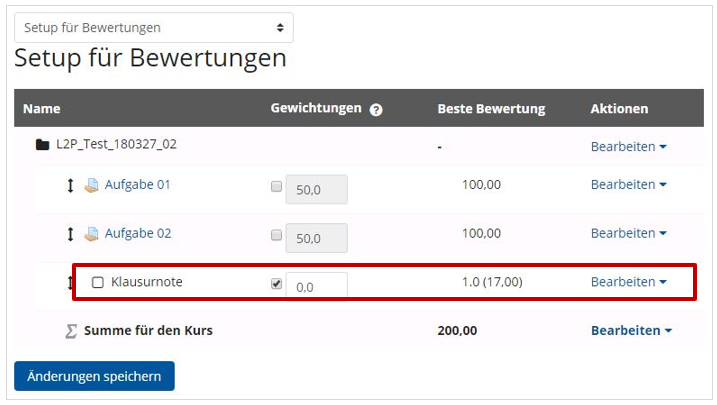Click the 100,00 value in Aufgabe 01 row
This screenshot has height=405, width=717.
click(x=482, y=185)
